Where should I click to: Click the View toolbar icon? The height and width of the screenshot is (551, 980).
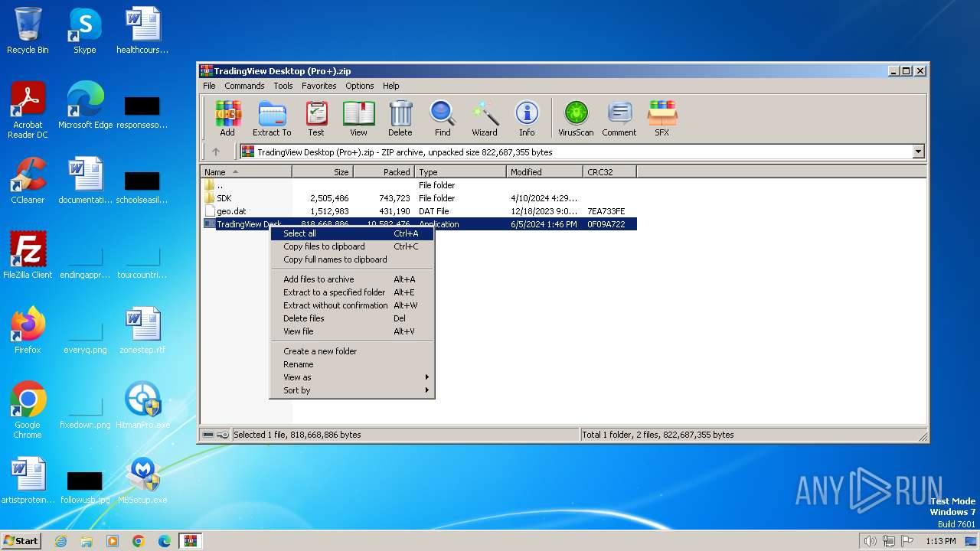click(x=358, y=119)
